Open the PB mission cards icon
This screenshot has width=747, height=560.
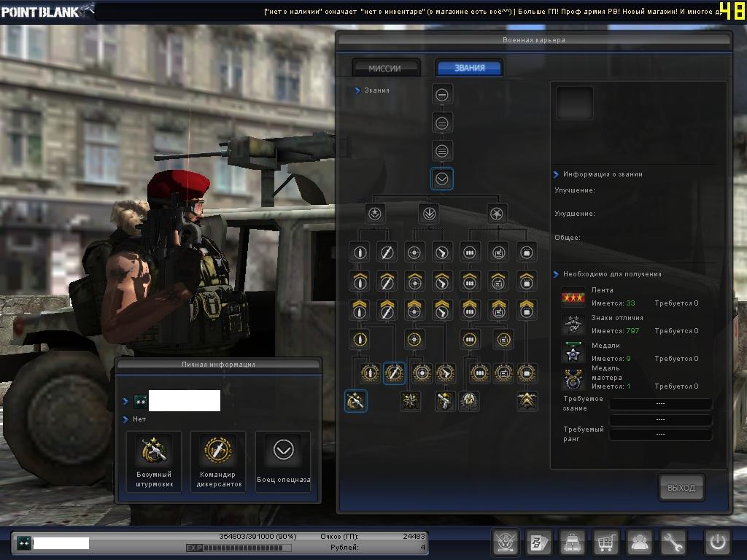539,542
